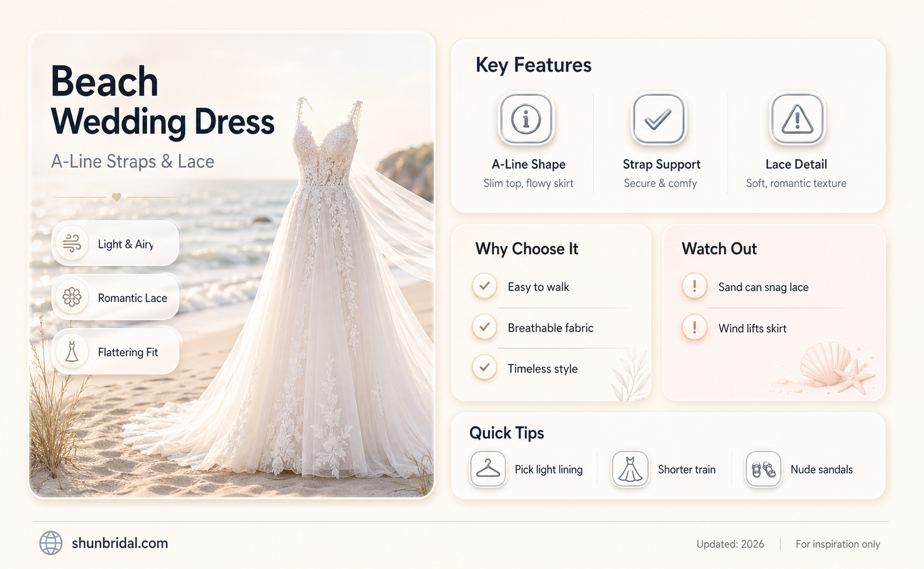Viewport: 924px width, 569px height.
Task: Click the Quick Tips heading
Action: point(506,433)
